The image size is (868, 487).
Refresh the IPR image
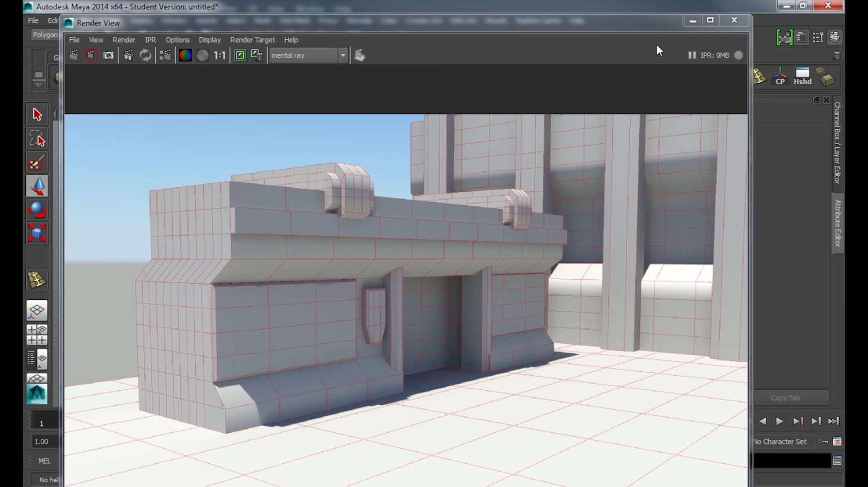click(146, 55)
